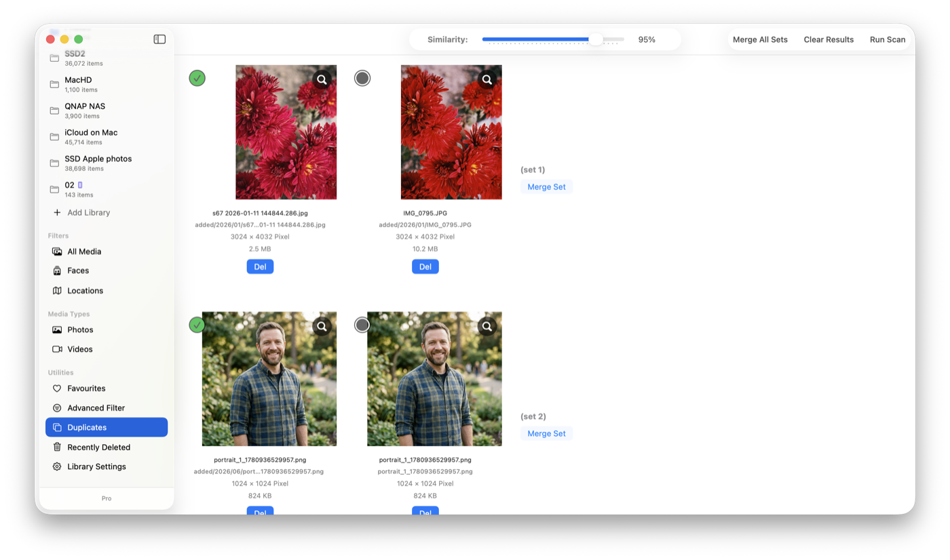Merge Set for set 2
Screen dimensions: 950x560
tap(546, 433)
